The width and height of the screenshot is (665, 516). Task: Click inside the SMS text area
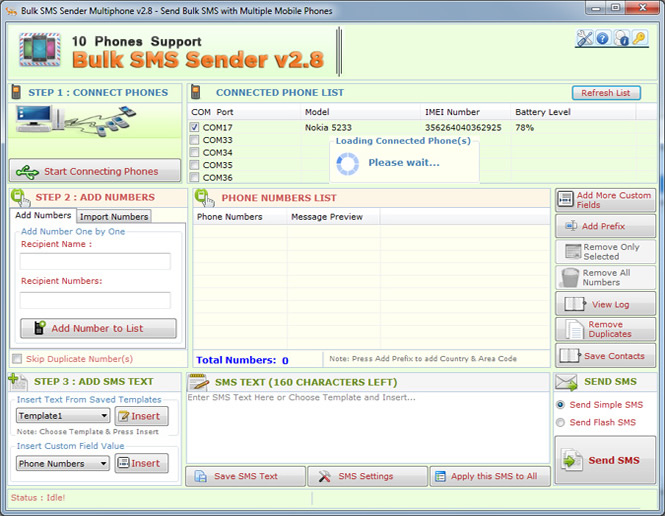[x=368, y=427]
